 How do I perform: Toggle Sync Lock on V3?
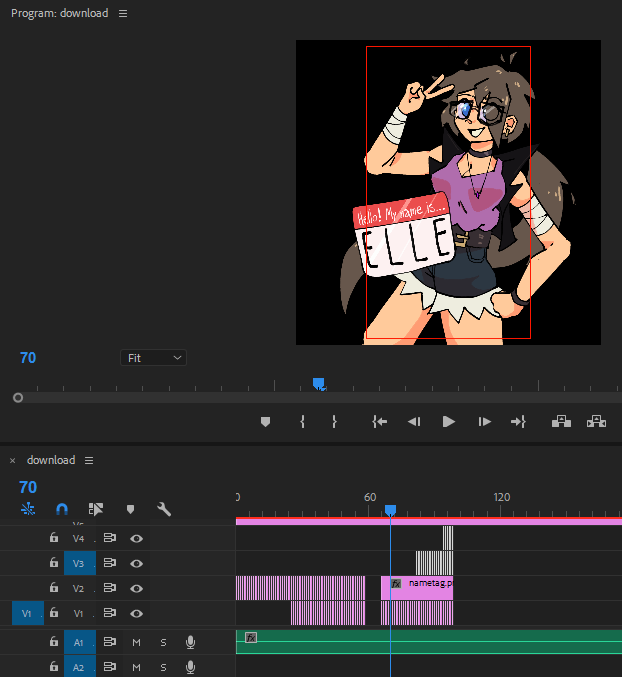pyautogui.click(x=110, y=563)
